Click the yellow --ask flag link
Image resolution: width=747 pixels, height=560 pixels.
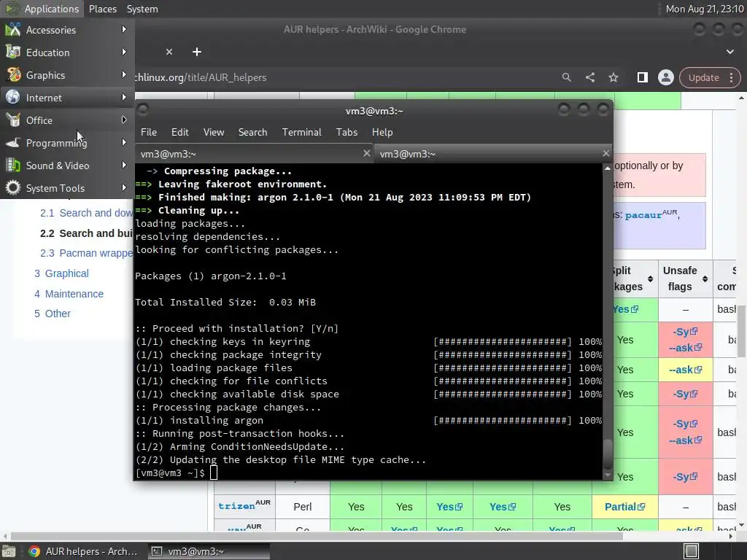coord(685,370)
